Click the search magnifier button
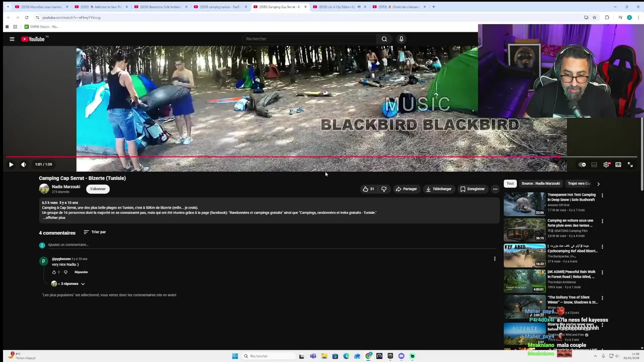The height and width of the screenshot is (362, 644). tap(384, 39)
